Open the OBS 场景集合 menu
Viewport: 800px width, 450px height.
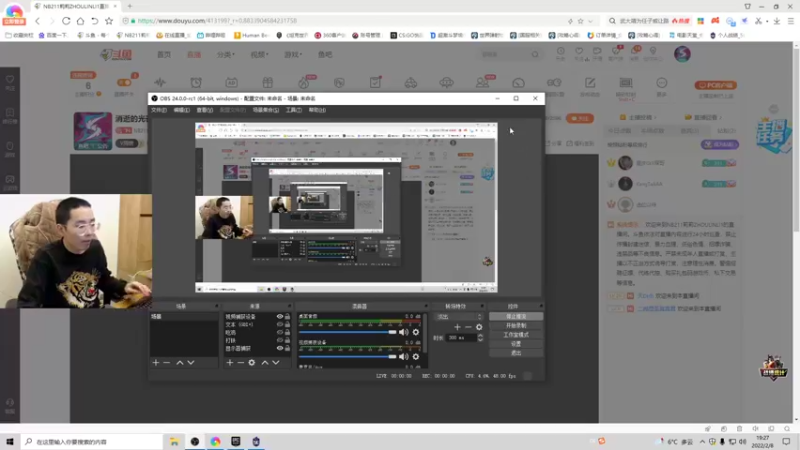pyautogui.click(x=266, y=110)
